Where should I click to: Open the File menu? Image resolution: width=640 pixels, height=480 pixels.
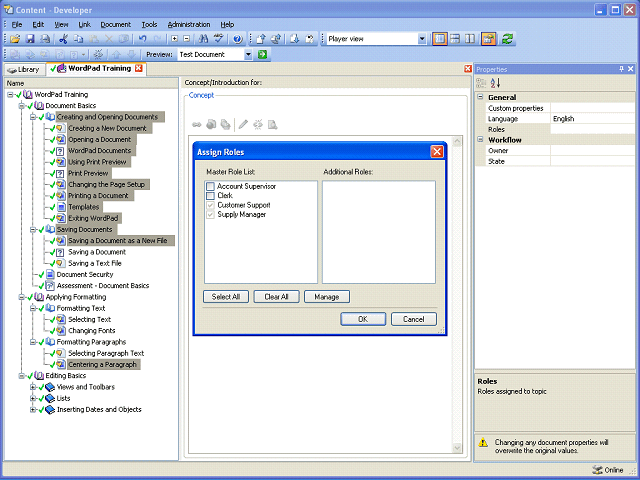point(17,24)
